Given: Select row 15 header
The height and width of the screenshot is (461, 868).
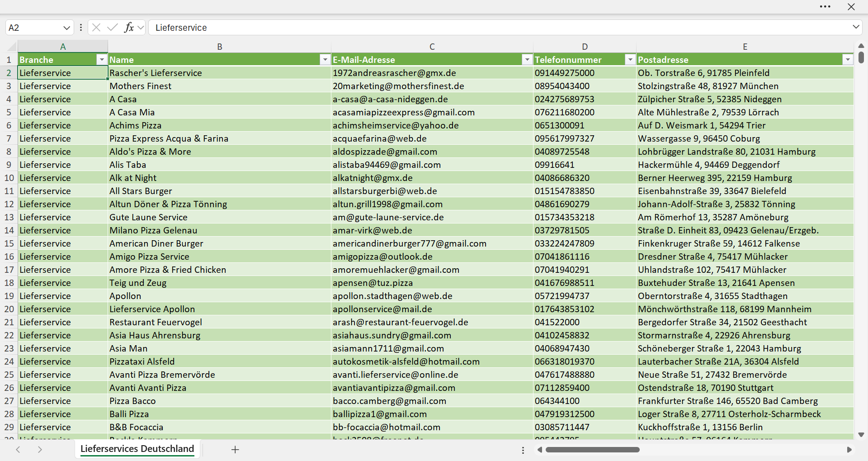Looking at the screenshot, I should pos(9,243).
